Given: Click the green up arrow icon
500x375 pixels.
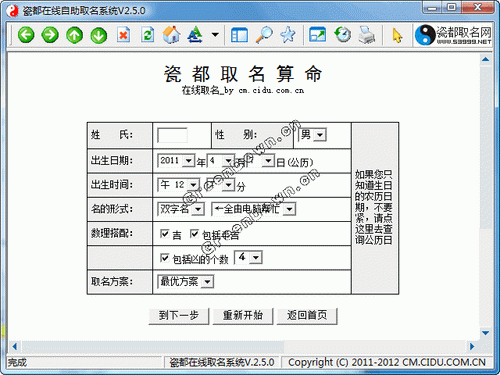Looking at the screenshot, I should pos(74,35).
